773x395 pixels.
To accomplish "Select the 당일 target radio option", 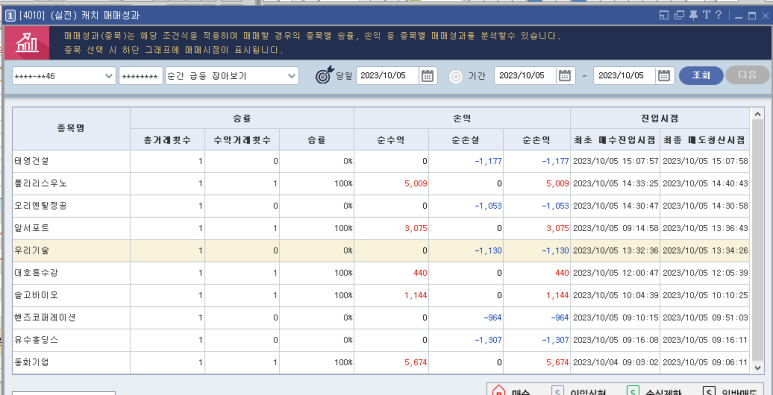I will pos(325,75).
